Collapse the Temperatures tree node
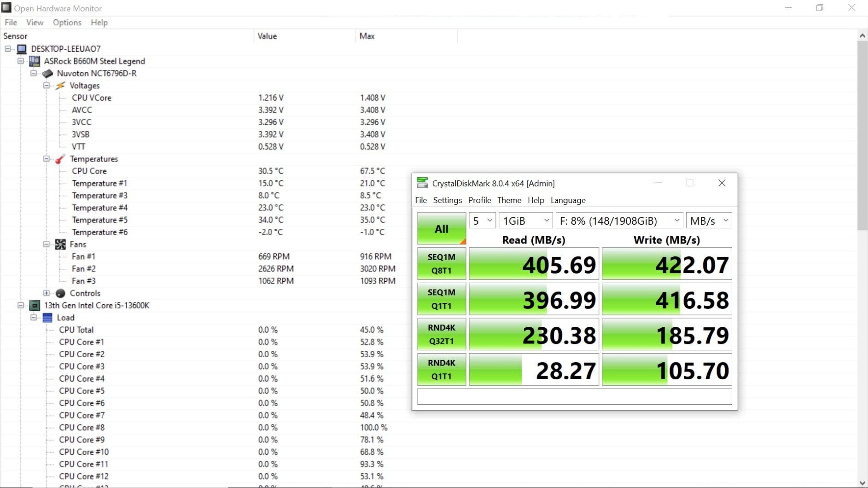This screenshot has height=488, width=868. click(x=47, y=159)
